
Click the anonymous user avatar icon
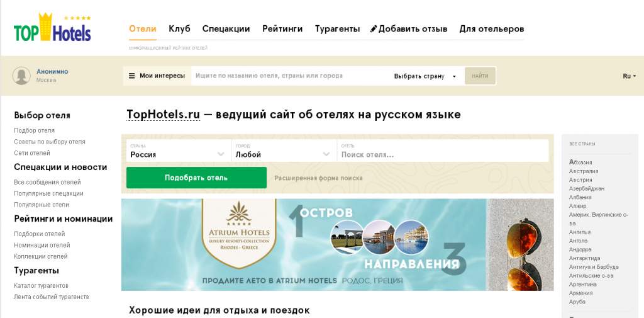(21, 76)
